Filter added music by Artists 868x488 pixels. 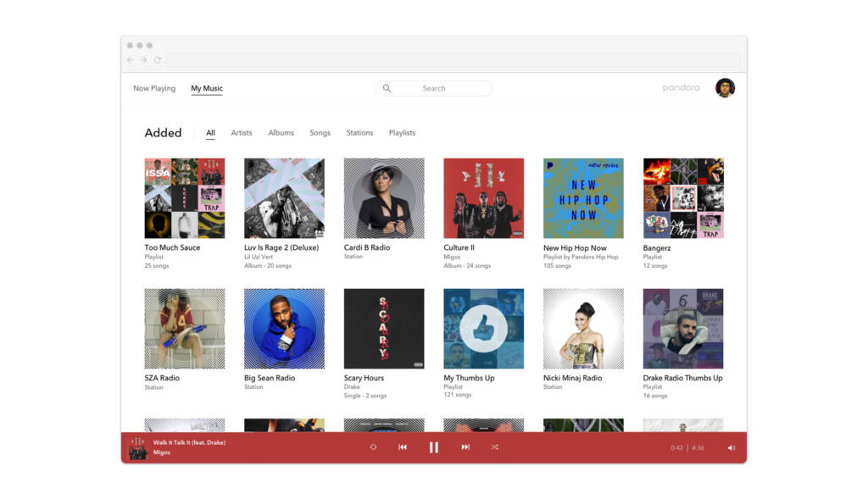[242, 133]
